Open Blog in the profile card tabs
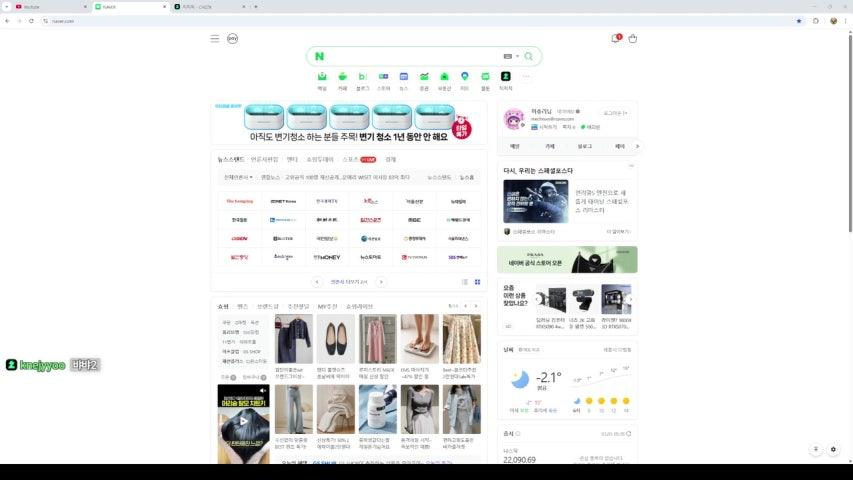Screen dimensions: 853x480 [x=585, y=146]
